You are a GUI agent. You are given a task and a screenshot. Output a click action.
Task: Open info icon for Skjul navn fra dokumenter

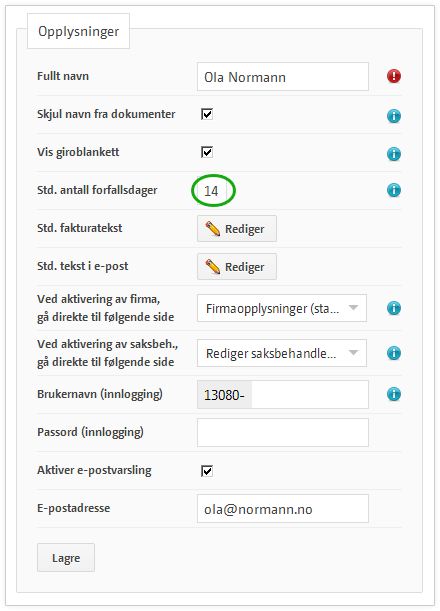point(394,116)
